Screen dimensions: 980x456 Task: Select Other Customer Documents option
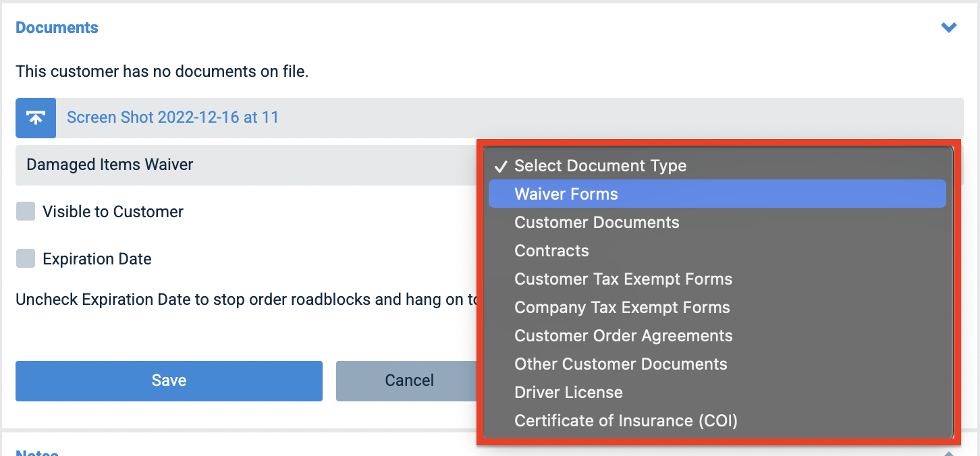pyautogui.click(x=717, y=364)
